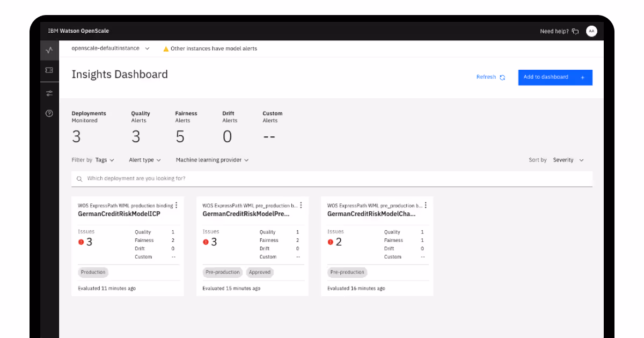The image size is (644, 338).
Task: Click the Refresh circular arrows icon
Action: [x=502, y=77]
